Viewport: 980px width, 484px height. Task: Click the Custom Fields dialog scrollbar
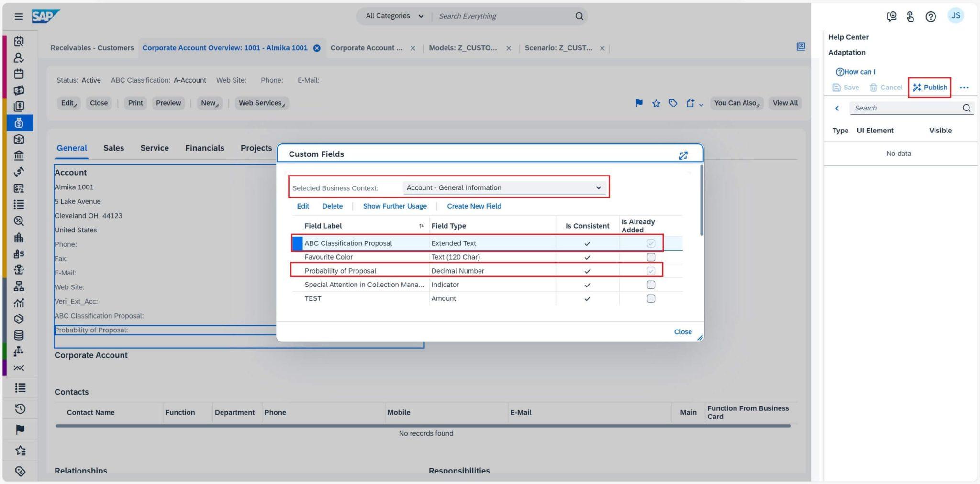click(702, 200)
